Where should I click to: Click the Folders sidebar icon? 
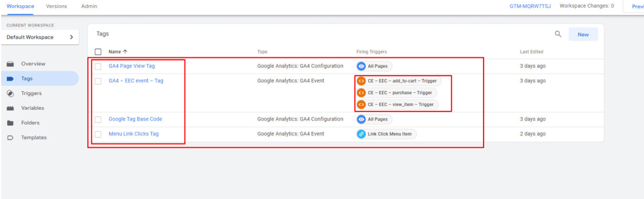point(11,123)
